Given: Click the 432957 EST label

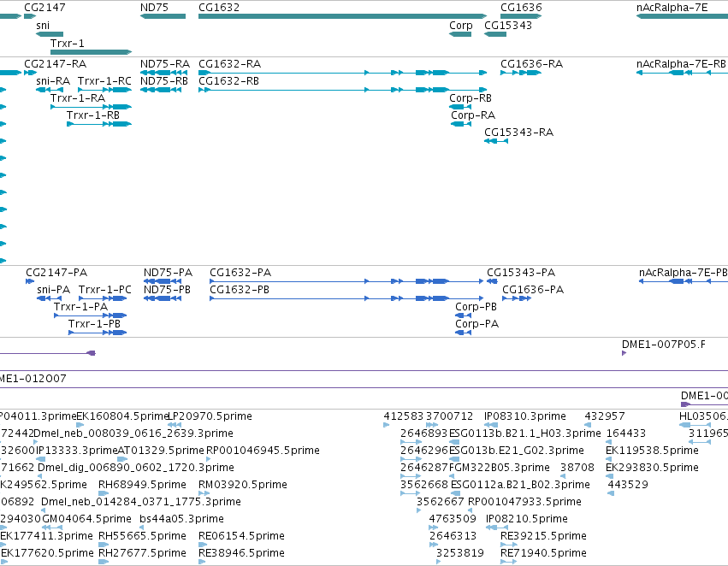Looking at the screenshot, I should [x=605, y=416].
